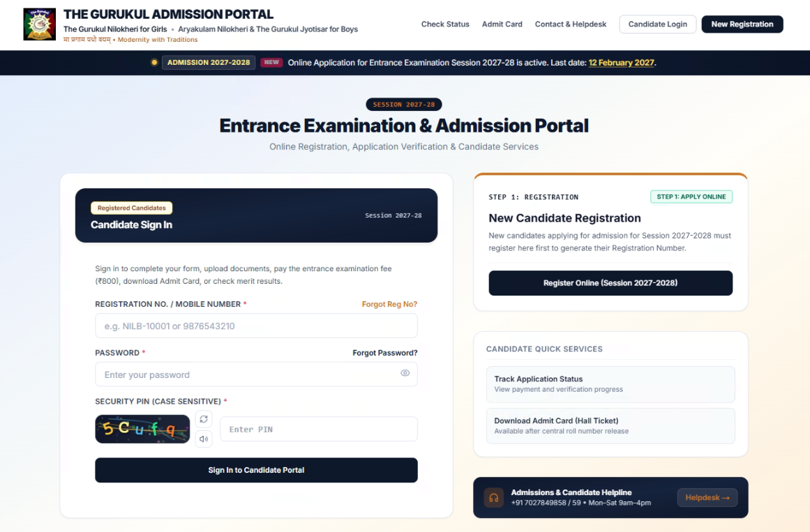The width and height of the screenshot is (810, 532).
Task: Click the SESSION 2027-28 pill
Action: coord(404,105)
